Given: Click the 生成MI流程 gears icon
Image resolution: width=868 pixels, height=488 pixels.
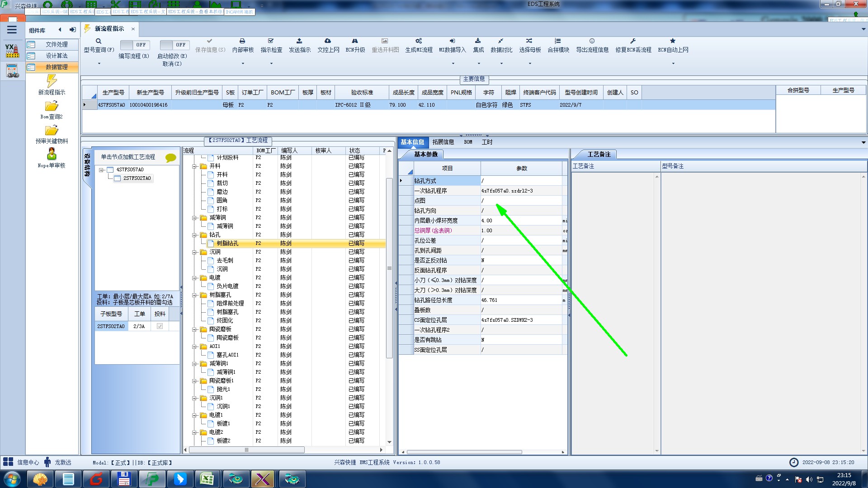Looking at the screenshot, I should tap(419, 41).
